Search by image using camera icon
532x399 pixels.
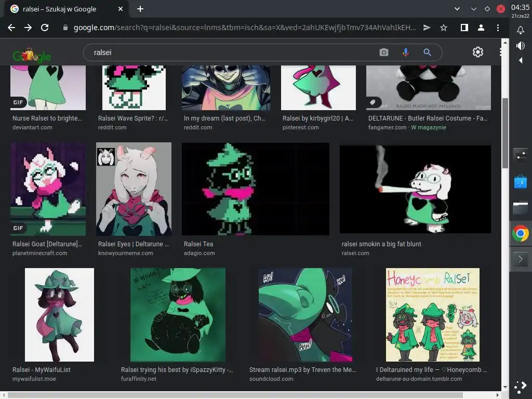pyautogui.click(x=384, y=52)
